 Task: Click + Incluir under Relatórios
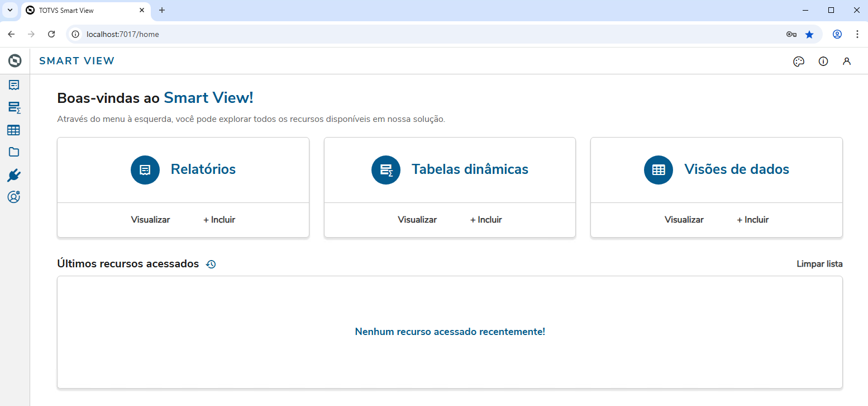coord(220,220)
